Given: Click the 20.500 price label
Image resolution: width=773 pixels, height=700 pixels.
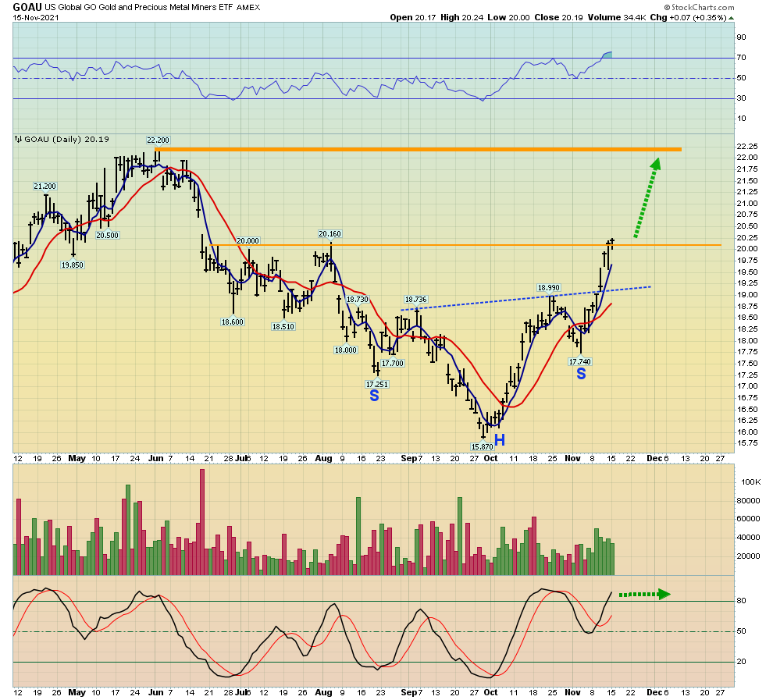Looking at the screenshot, I should tap(108, 236).
